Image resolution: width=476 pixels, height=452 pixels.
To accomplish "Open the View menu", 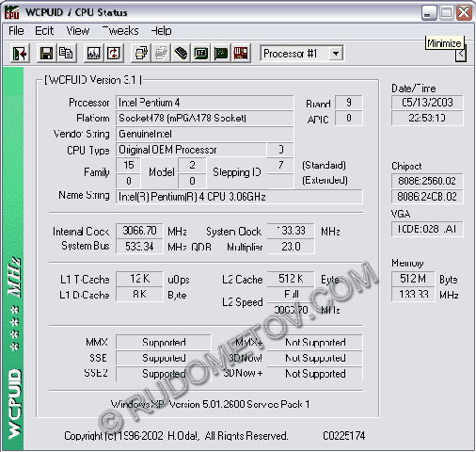I will click(78, 31).
